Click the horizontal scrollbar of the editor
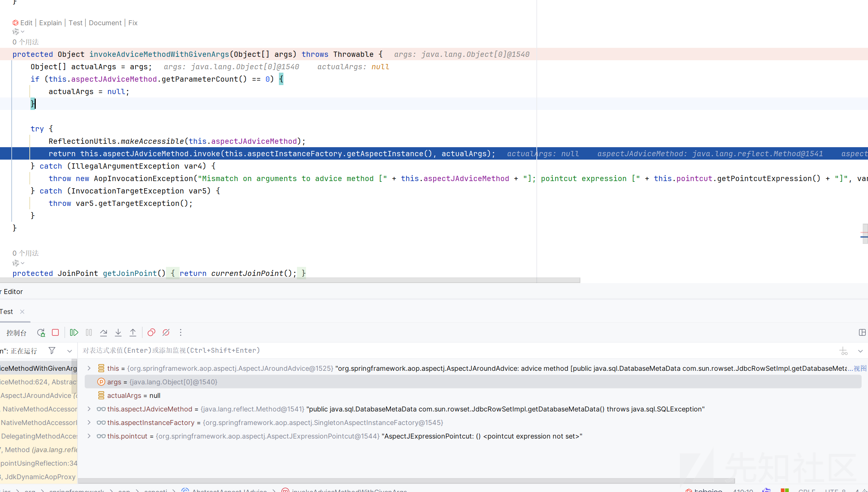The width and height of the screenshot is (868, 492). tap(290, 280)
